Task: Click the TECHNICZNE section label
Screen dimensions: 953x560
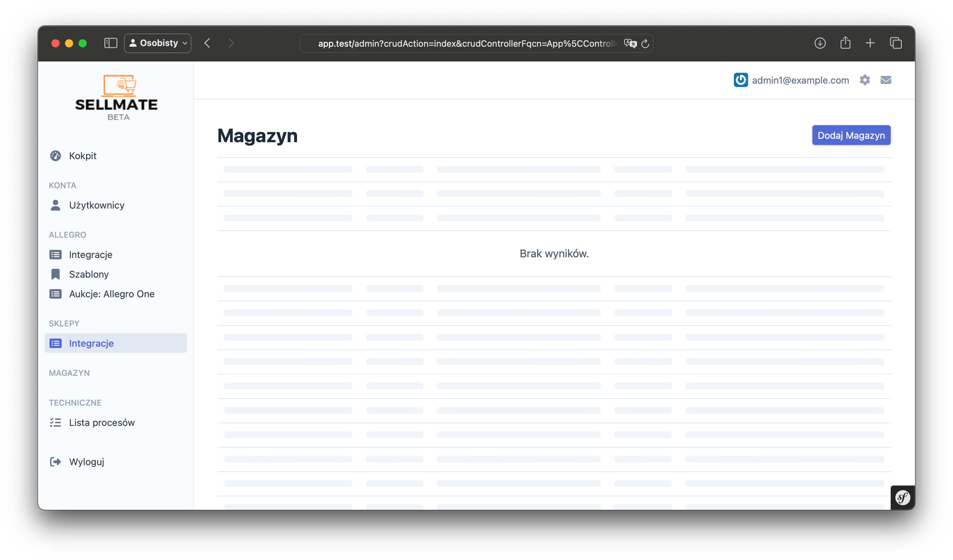Action: 75,403
